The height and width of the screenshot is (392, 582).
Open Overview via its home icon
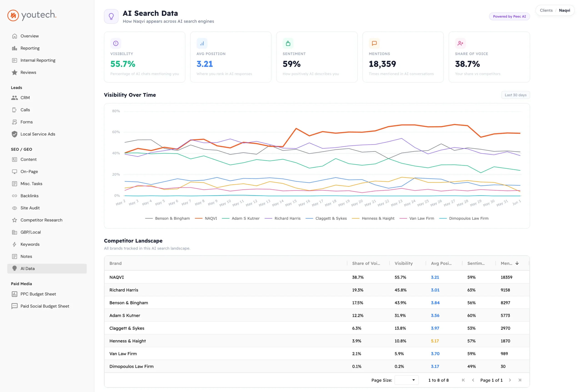pos(15,36)
